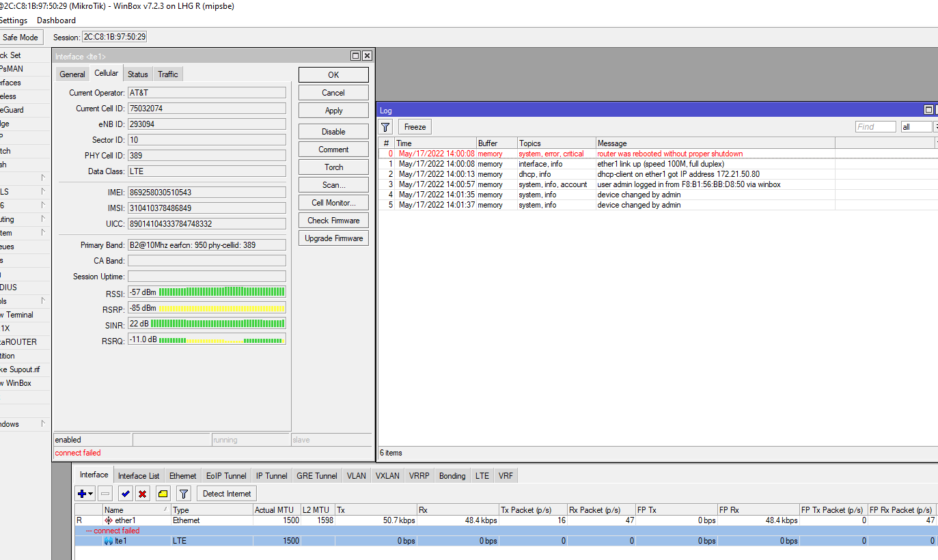Click the Current Operator field
This screenshot has height=560, width=938.
[207, 93]
